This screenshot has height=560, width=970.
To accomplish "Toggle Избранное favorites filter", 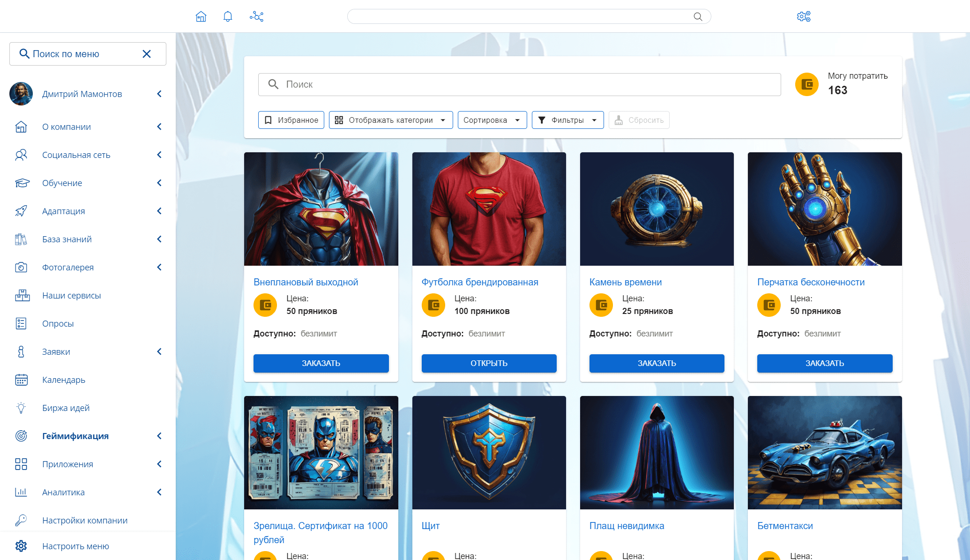I will click(291, 120).
